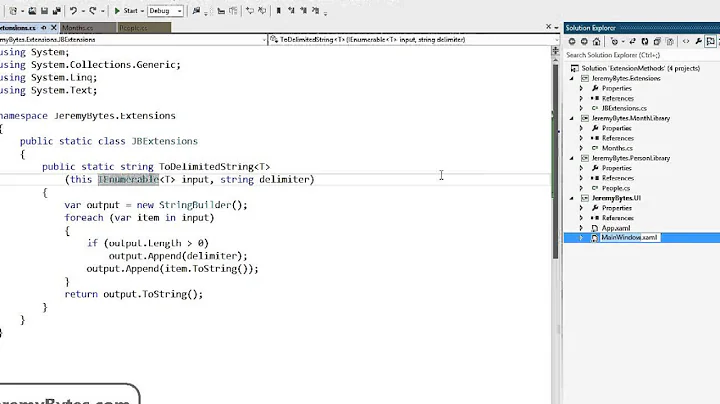The width and height of the screenshot is (720, 404).
Task: Click the Save All toolbar icon
Action: tap(57, 11)
